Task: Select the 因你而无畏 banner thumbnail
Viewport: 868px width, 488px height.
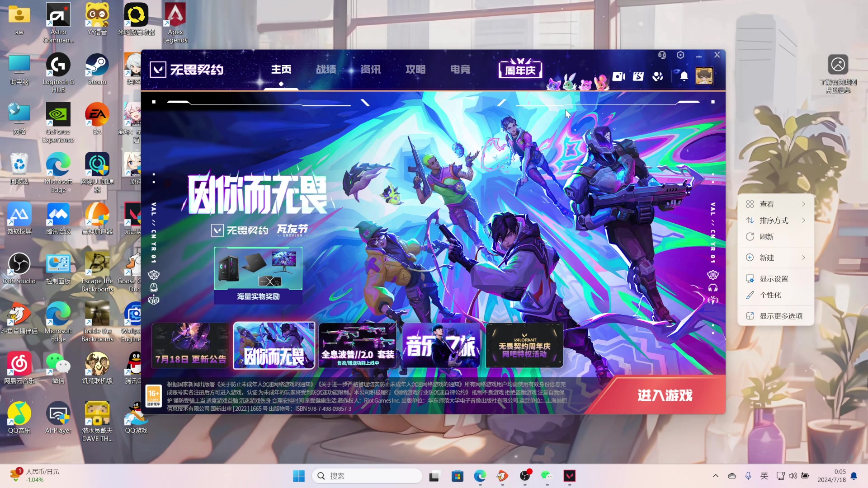Action: click(274, 345)
